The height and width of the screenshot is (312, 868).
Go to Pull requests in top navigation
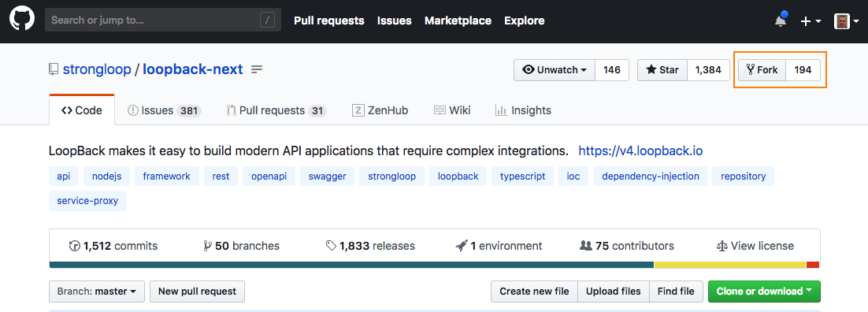[328, 21]
